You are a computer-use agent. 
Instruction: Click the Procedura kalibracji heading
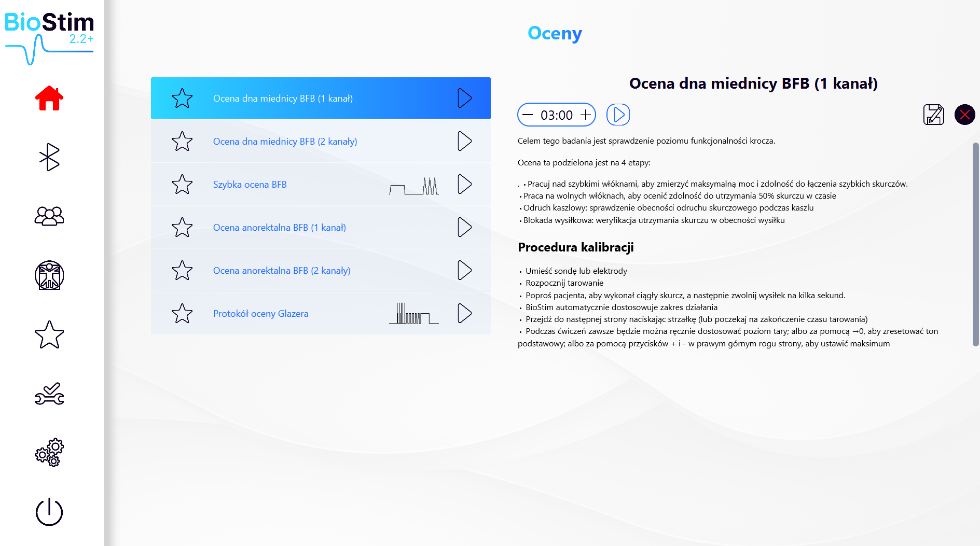(576, 247)
